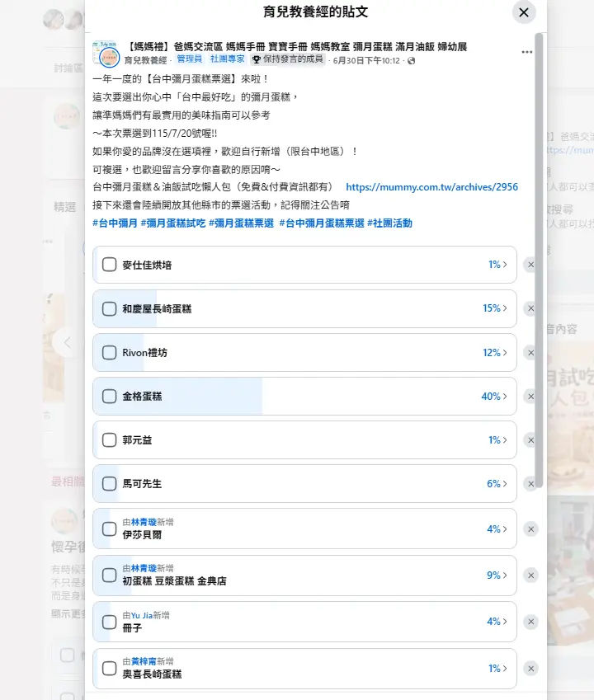Check the 初蛋糕 豆漿蛋糕 金典店 checkbox
The height and width of the screenshot is (700, 594).
[x=110, y=576]
